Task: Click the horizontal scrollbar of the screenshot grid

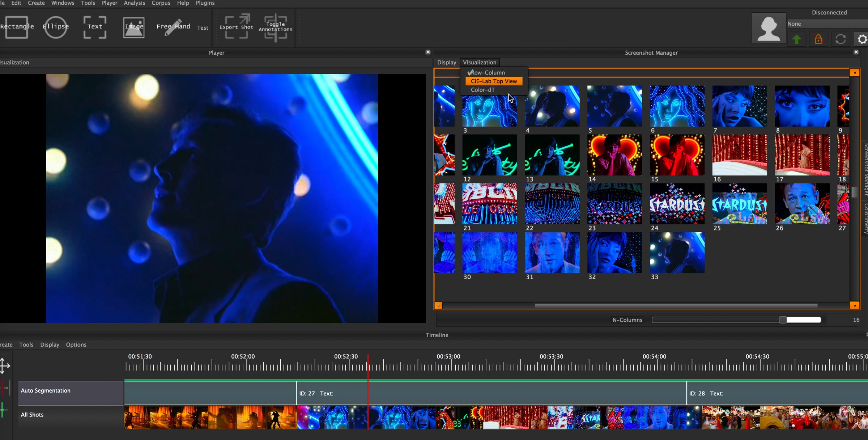Action: point(676,306)
